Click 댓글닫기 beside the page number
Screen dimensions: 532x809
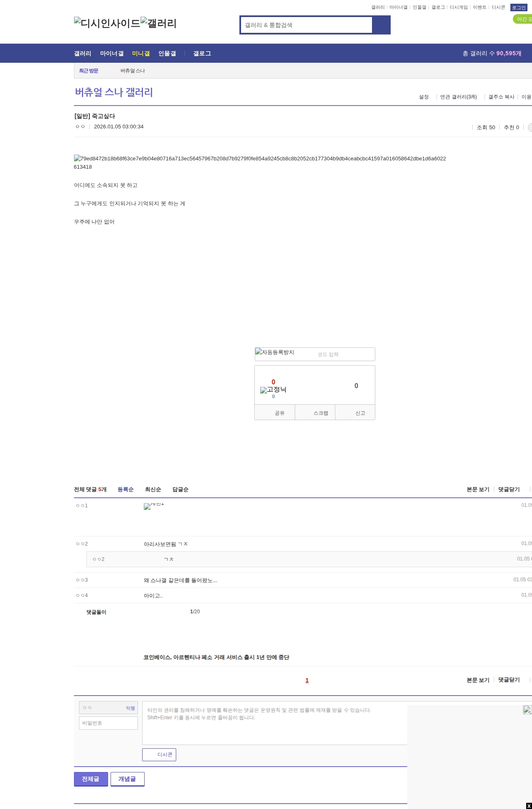[x=509, y=680]
